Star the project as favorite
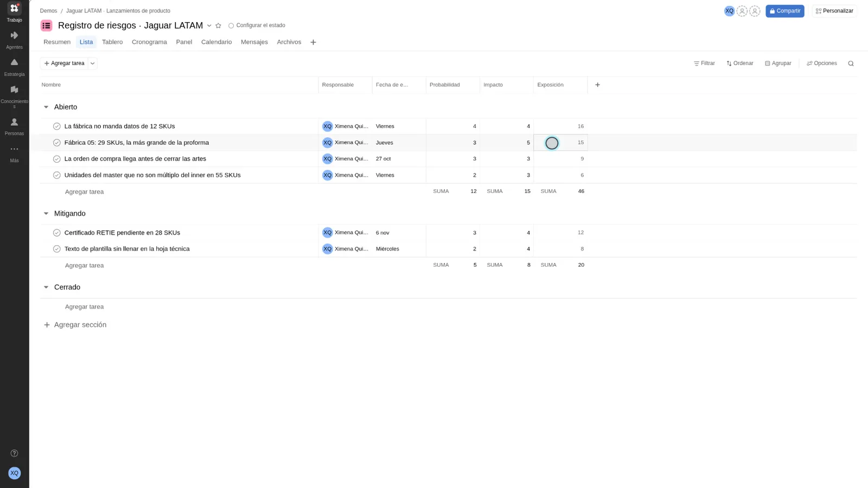The width and height of the screenshot is (868, 488). pyautogui.click(x=218, y=25)
